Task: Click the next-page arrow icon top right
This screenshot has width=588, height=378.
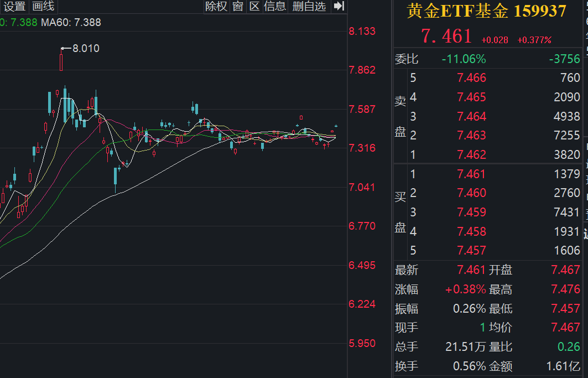Action: pos(339,7)
